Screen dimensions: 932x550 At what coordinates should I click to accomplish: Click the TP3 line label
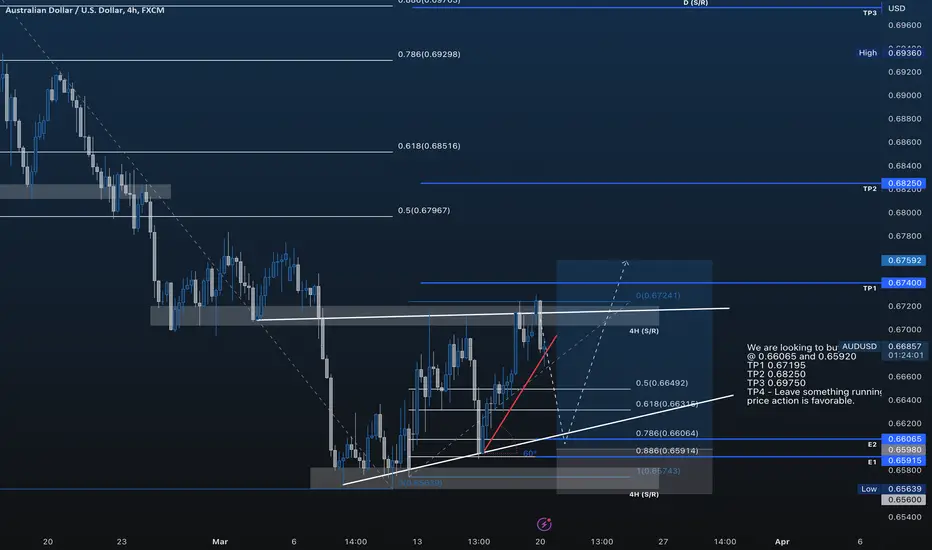[870, 13]
